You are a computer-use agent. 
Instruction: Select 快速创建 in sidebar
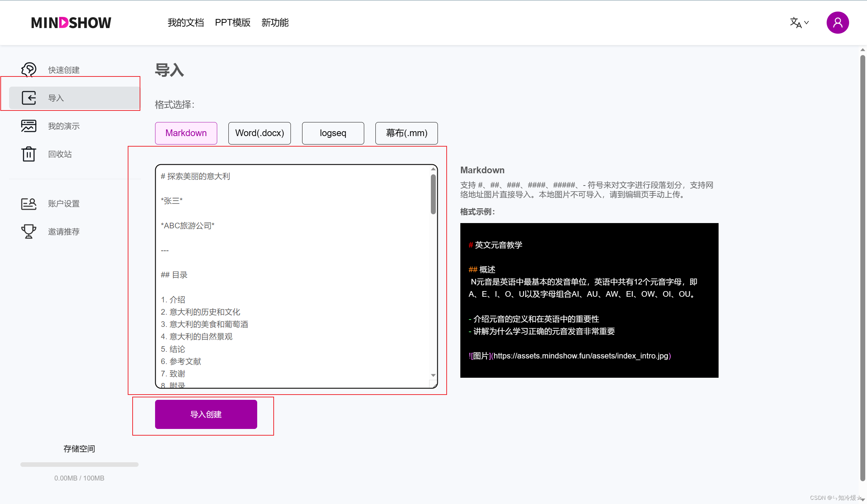click(x=64, y=70)
